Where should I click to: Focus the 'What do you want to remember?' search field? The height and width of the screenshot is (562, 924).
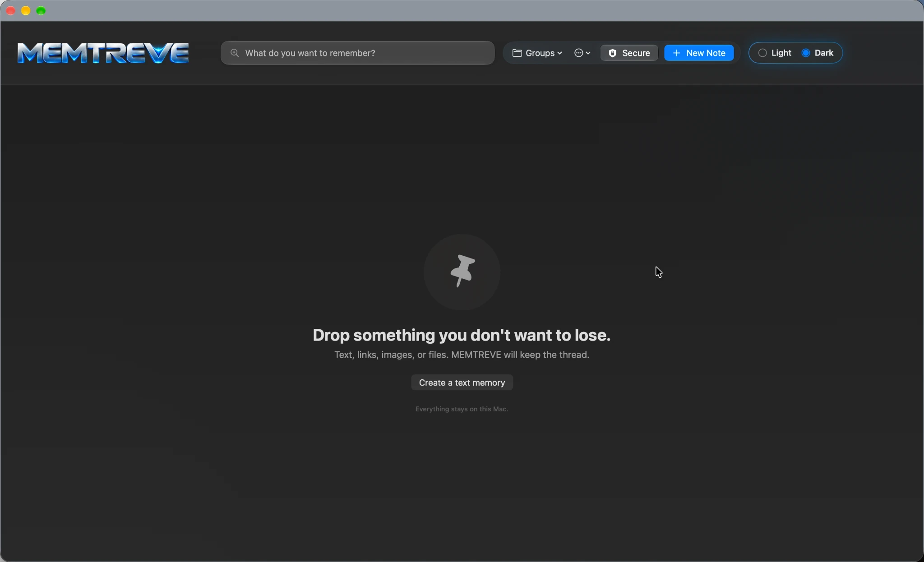358,53
